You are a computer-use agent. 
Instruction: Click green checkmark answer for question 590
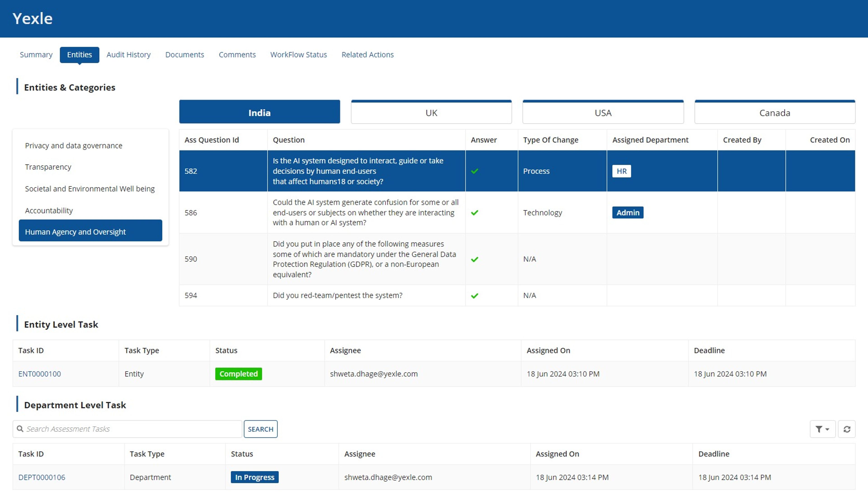pyautogui.click(x=474, y=259)
